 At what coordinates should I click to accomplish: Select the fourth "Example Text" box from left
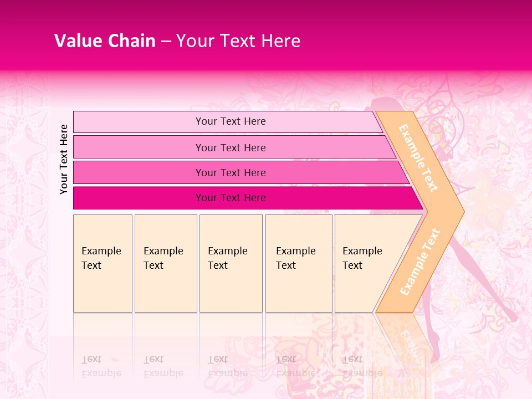tap(298, 263)
